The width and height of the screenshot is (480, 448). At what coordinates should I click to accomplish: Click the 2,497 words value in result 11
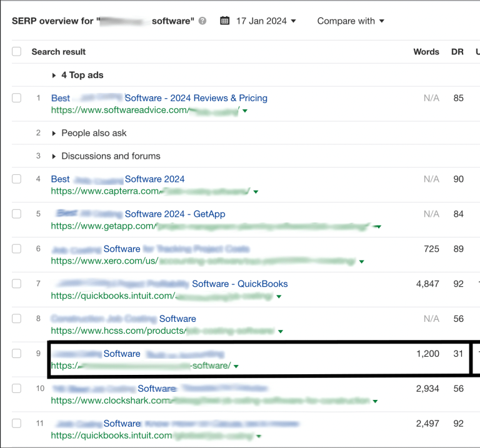click(x=427, y=423)
